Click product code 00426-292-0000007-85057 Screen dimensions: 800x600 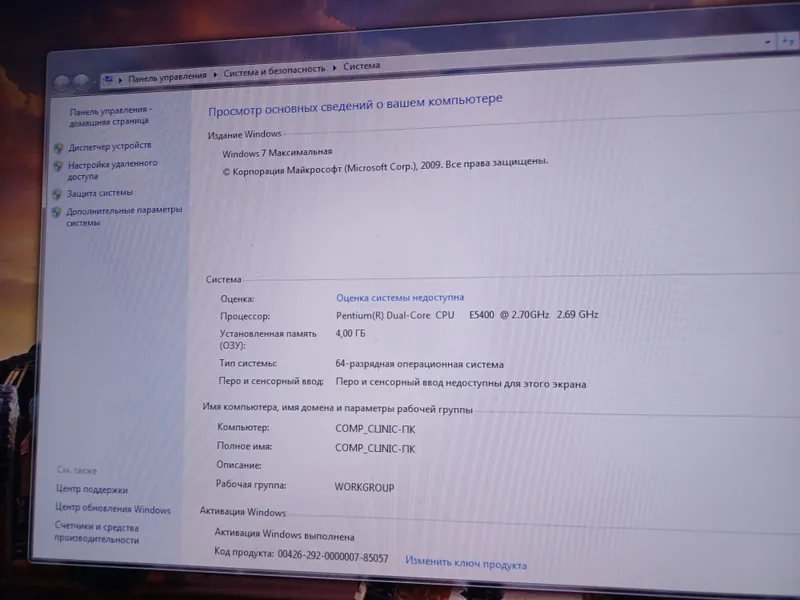coord(333,556)
